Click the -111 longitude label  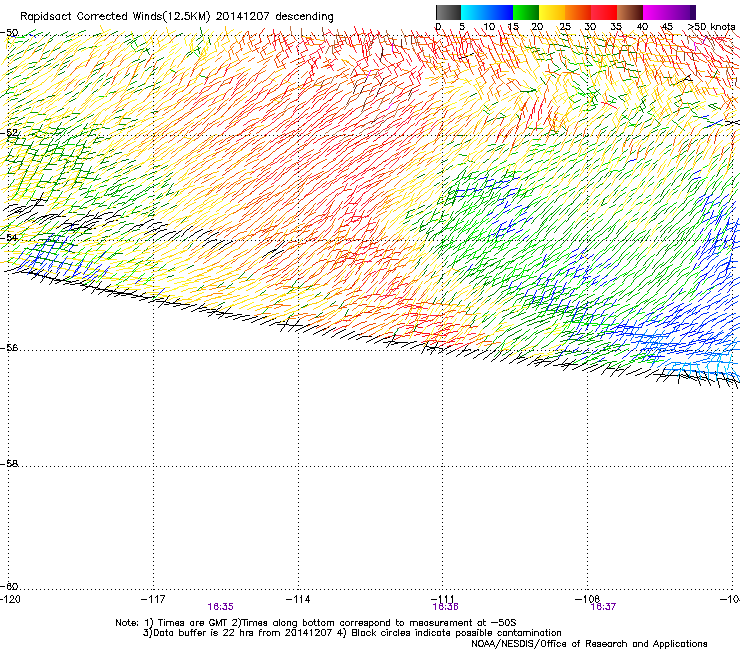point(443,599)
